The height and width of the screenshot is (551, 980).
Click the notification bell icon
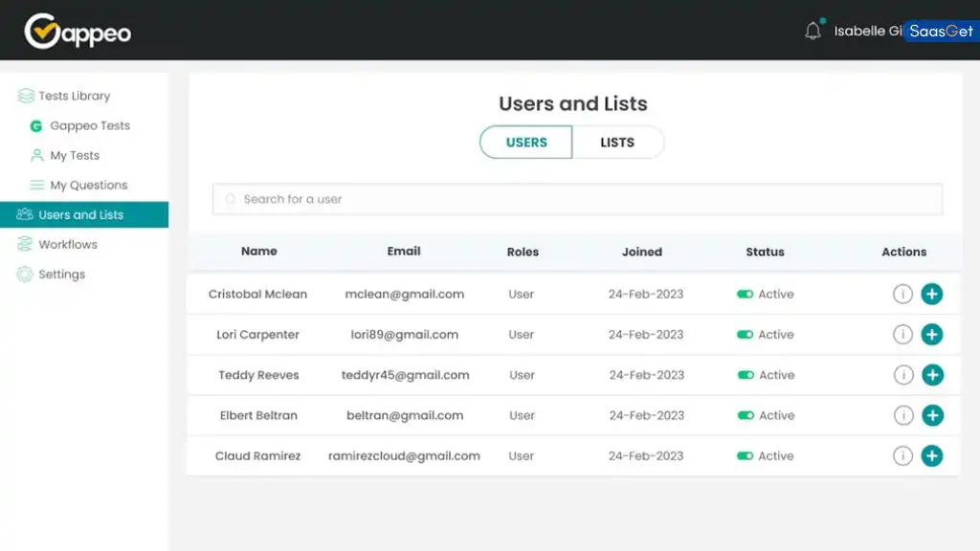pyautogui.click(x=813, y=30)
